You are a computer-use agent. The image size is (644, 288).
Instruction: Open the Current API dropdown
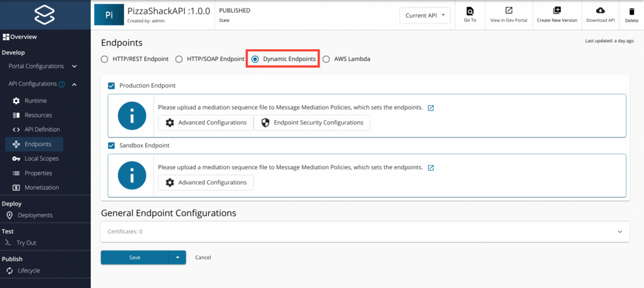coord(425,15)
